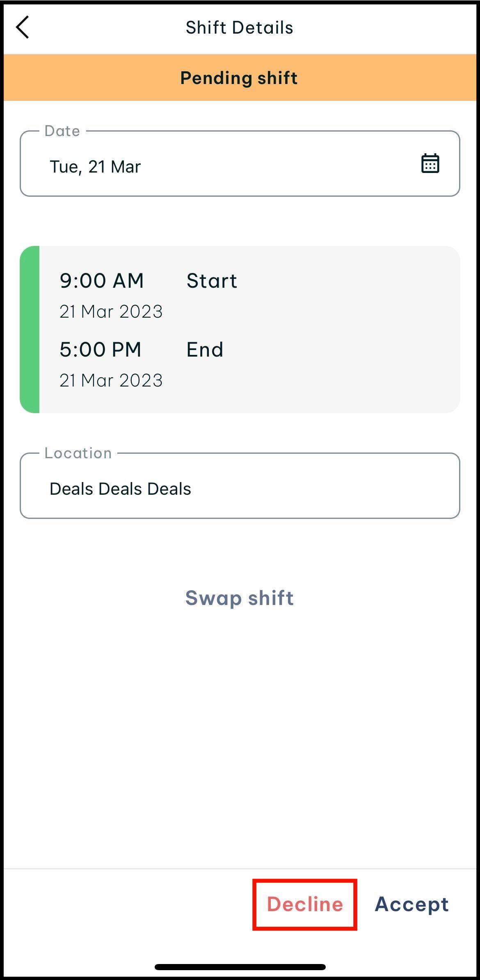Tap the home indicator bar at bottom
The image size is (480, 980).
click(240, 967)
